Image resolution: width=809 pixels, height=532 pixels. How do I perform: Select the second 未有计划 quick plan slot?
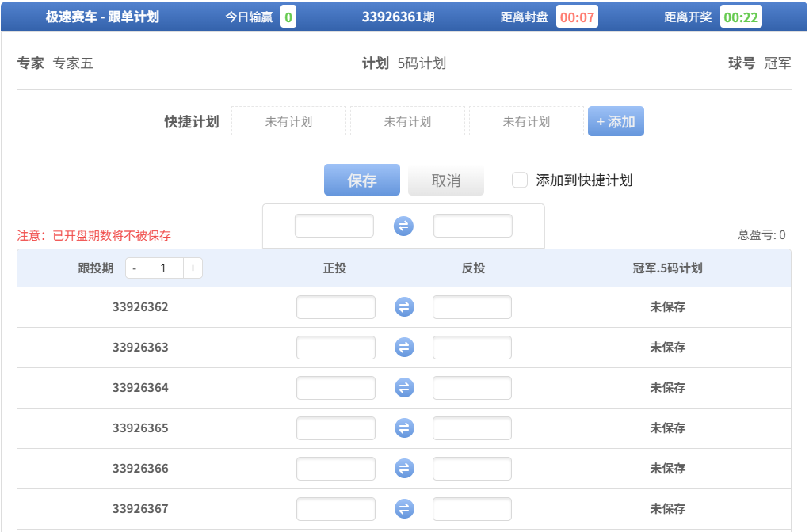coord(407,120)
